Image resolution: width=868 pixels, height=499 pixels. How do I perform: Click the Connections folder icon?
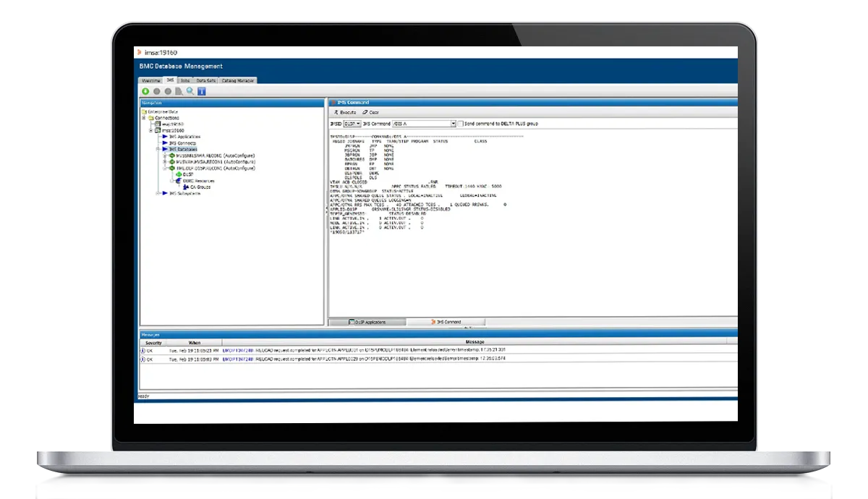click(x=151, y=118)
